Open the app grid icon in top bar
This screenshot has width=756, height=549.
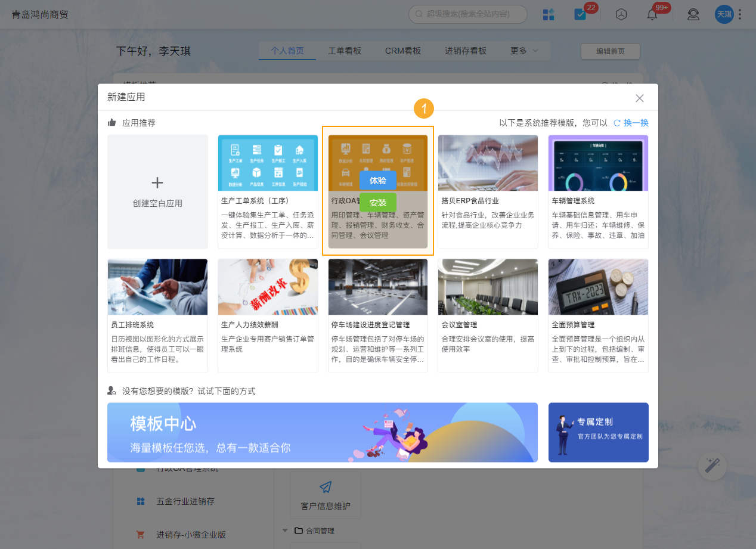click(549, 14)
